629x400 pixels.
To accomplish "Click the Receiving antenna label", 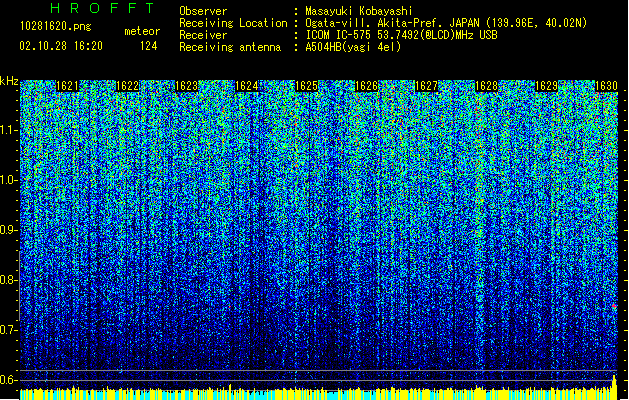I will click(x=230, y=47).
